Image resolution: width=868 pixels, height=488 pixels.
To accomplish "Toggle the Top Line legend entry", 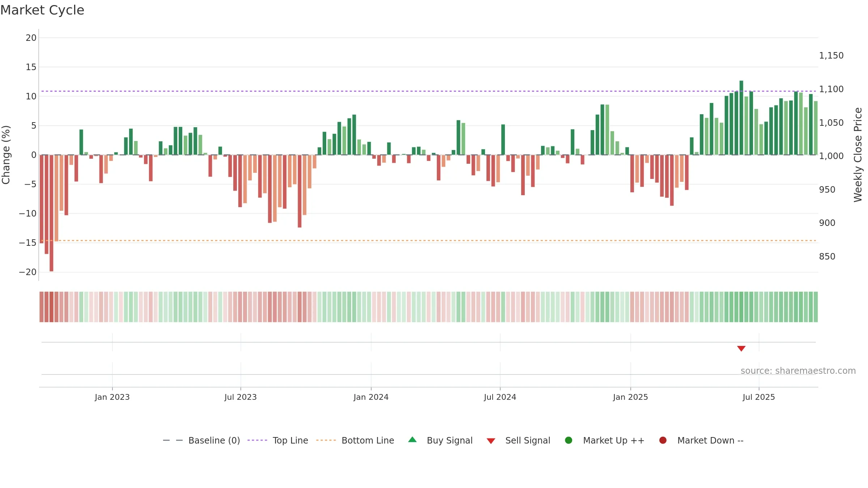I will 278,440.
